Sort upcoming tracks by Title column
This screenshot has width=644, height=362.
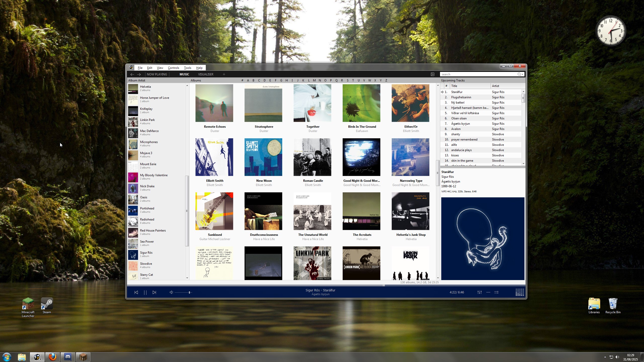click(470, 86)
